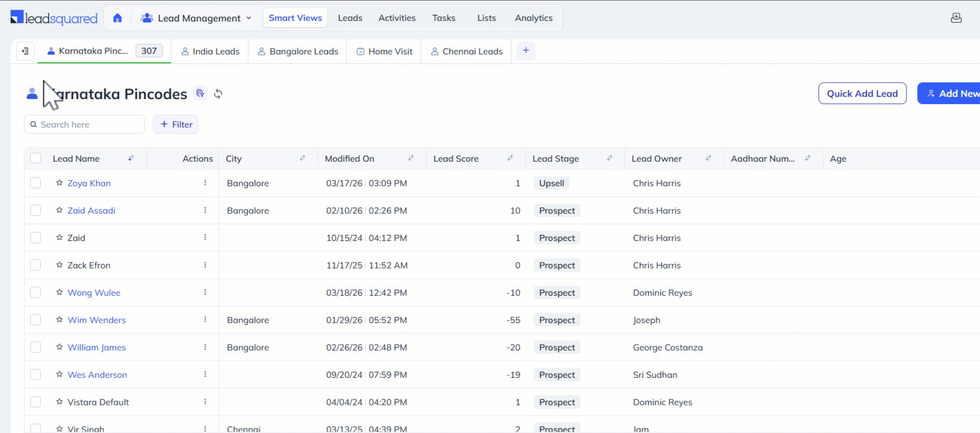Select all leads with header checkbox

(x=35, y=158)
